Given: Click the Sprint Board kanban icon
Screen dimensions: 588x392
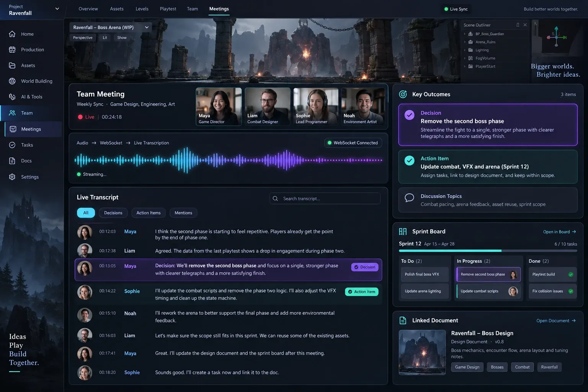Looking at the screenshot, I should coord(403,232).
